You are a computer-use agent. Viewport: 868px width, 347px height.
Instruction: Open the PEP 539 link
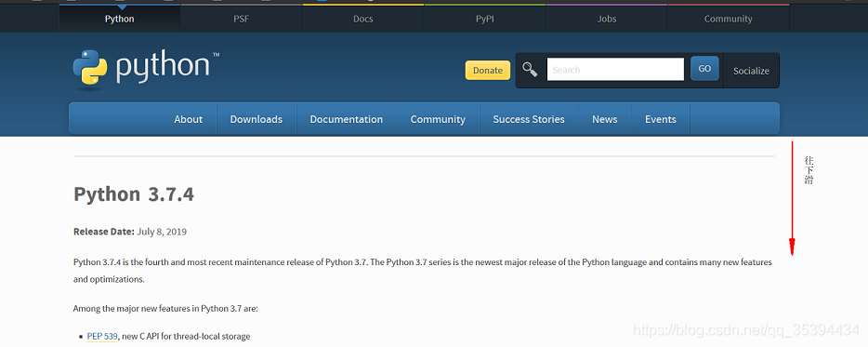coord(102,336)
